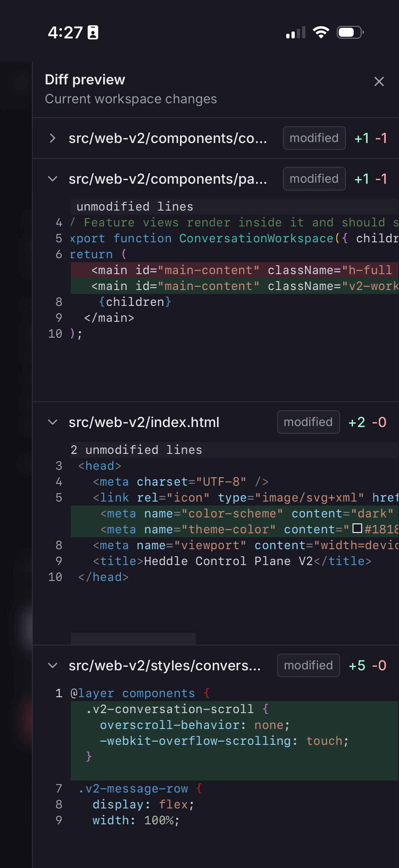
Task: Click modified badge on styles/convers... row
Action: [x=308, y=665]
